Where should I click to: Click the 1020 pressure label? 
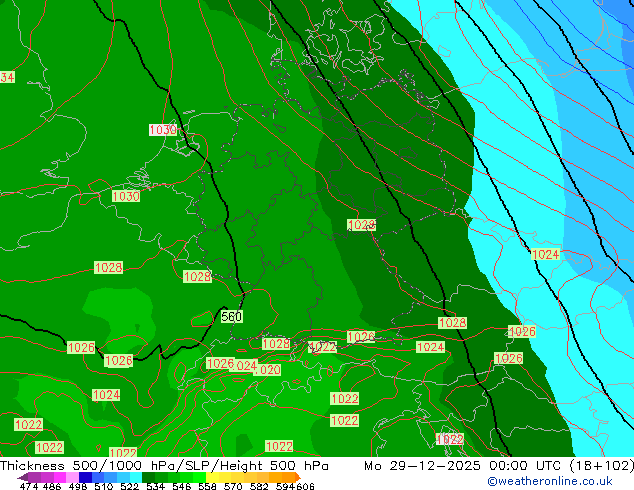click(267, 370)
